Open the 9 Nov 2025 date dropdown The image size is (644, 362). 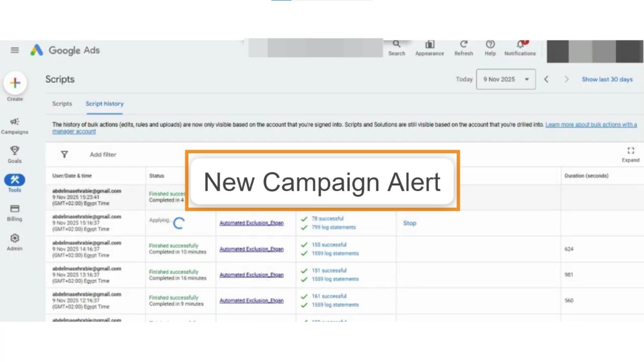(506, 79)
